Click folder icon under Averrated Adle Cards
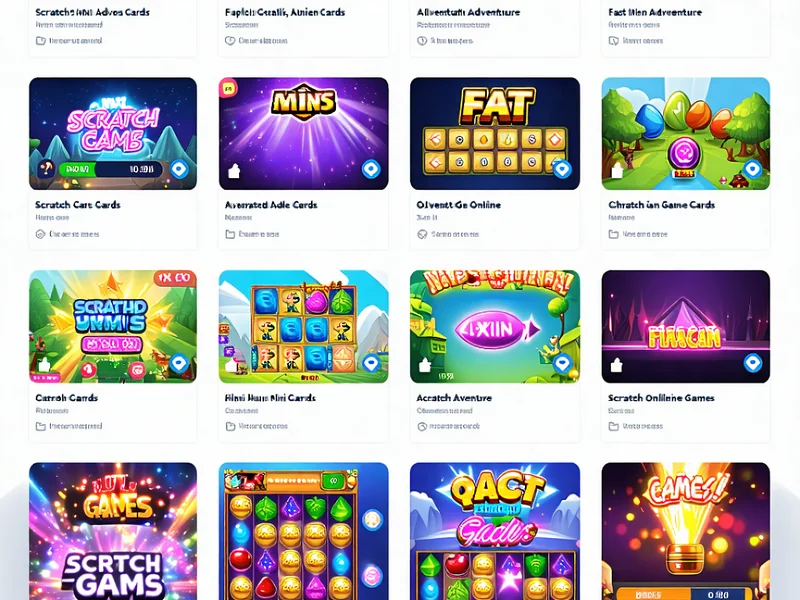The height and width of the screenshot is (600, 800). [x=230, y=234]
